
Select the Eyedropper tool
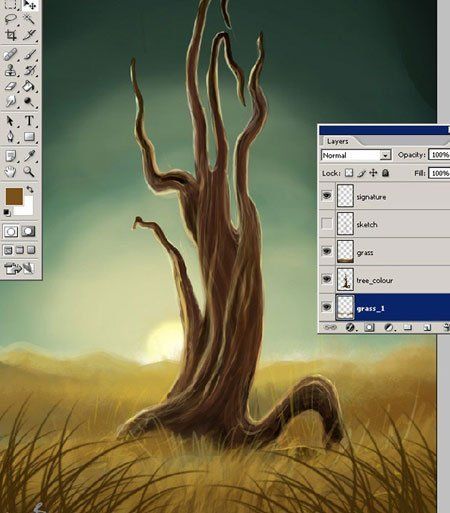30,156
